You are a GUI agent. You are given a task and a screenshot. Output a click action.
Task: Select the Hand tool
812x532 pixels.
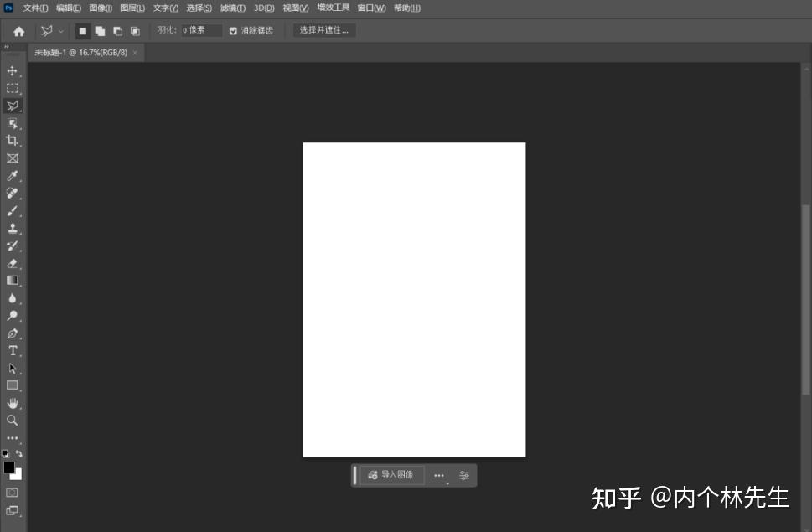[x=13, y=403]
